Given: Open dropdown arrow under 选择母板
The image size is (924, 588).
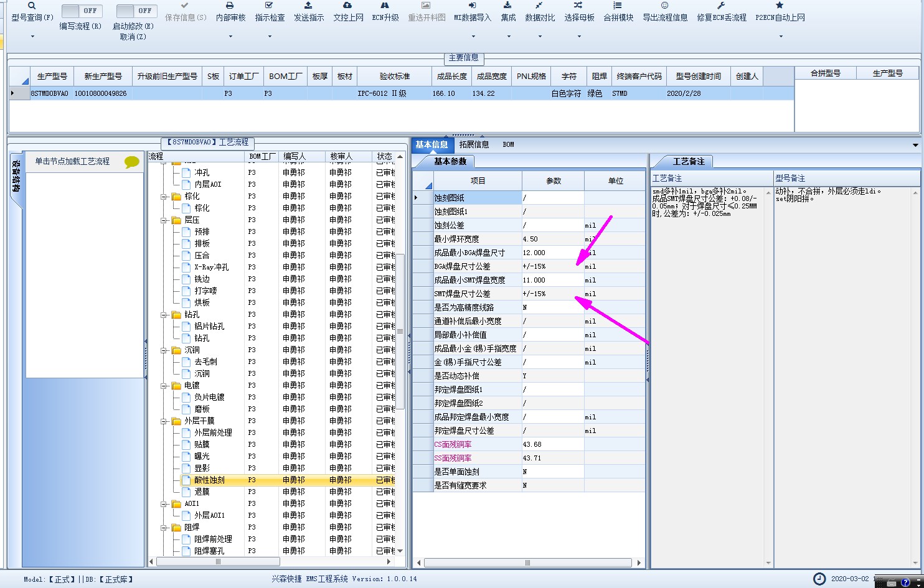Looking at the screenshot, I should pos(579,36).
